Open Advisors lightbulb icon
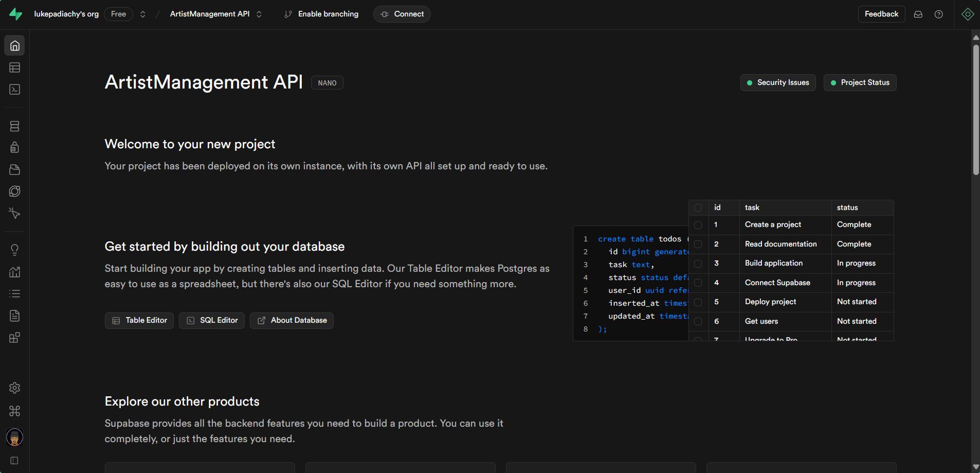 15,250
